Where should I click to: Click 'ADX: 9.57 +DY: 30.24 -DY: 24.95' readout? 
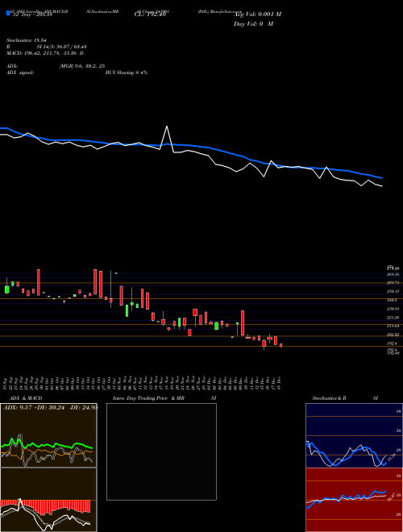(50, 408)
